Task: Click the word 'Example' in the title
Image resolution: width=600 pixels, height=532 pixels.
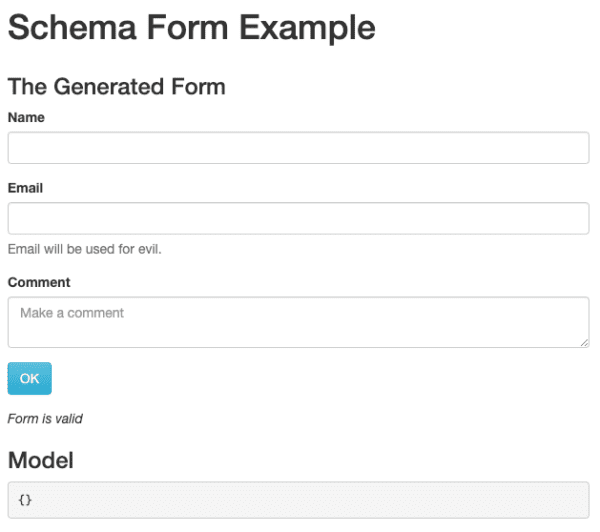Action: pos(307,28)
